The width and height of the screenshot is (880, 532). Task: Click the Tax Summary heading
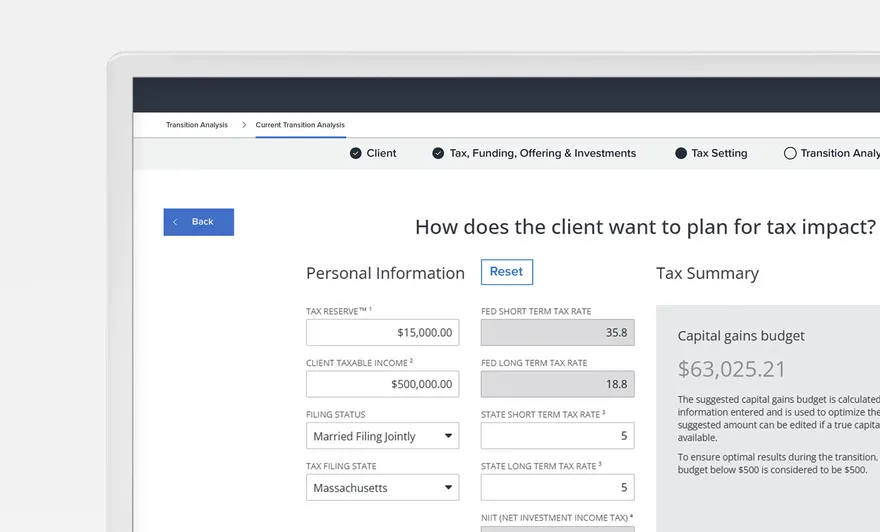[707, 273]
